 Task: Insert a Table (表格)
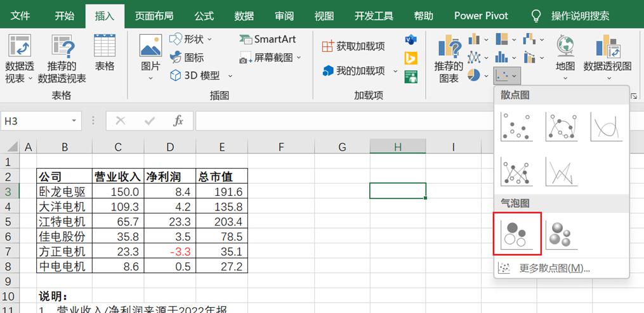coord(105,53)
